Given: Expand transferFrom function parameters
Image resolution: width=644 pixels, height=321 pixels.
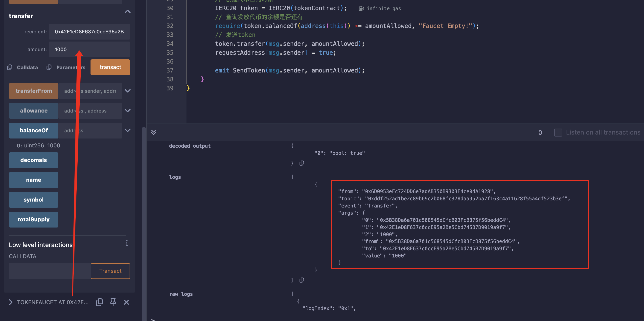Looking at the screenshot, I should [128, 91].
